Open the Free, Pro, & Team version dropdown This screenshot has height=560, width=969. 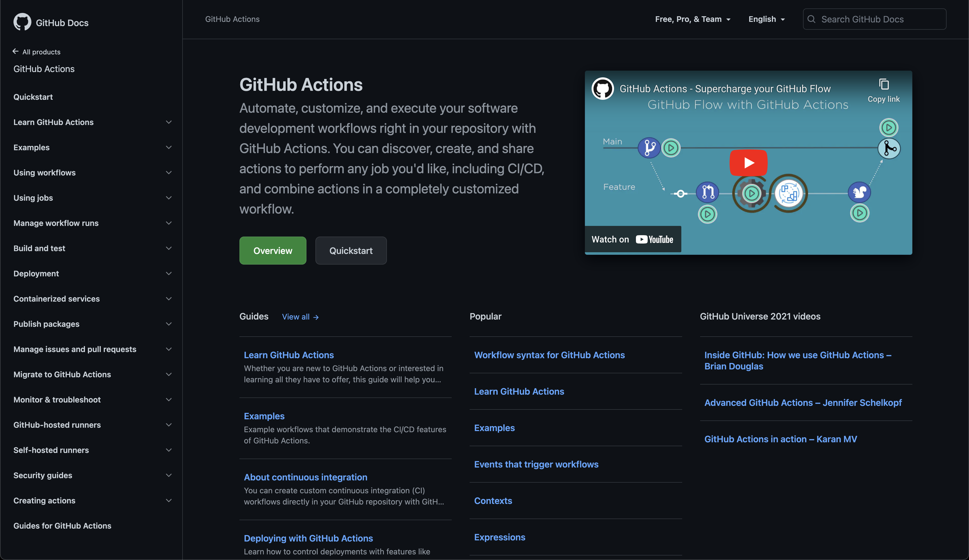pos(693,19)
